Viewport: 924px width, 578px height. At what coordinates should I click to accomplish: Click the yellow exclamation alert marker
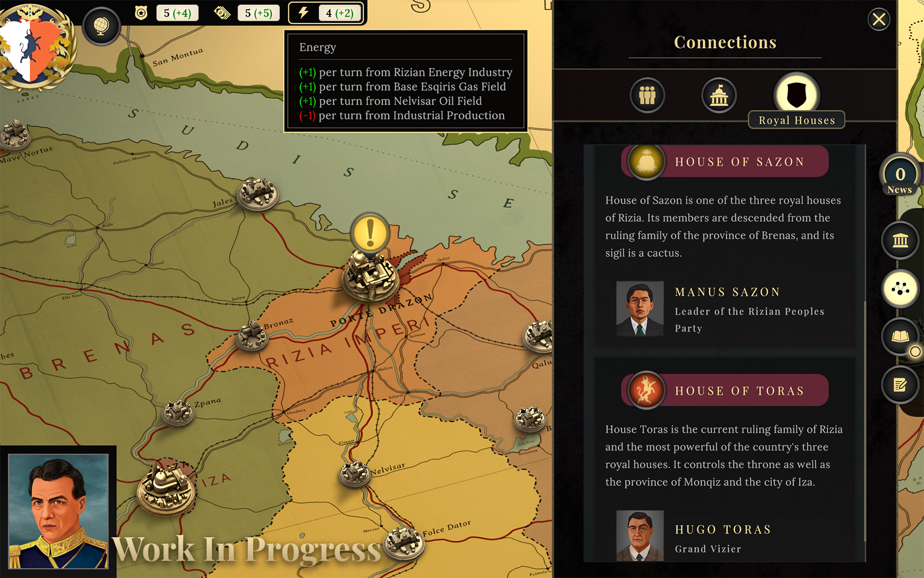370,234
